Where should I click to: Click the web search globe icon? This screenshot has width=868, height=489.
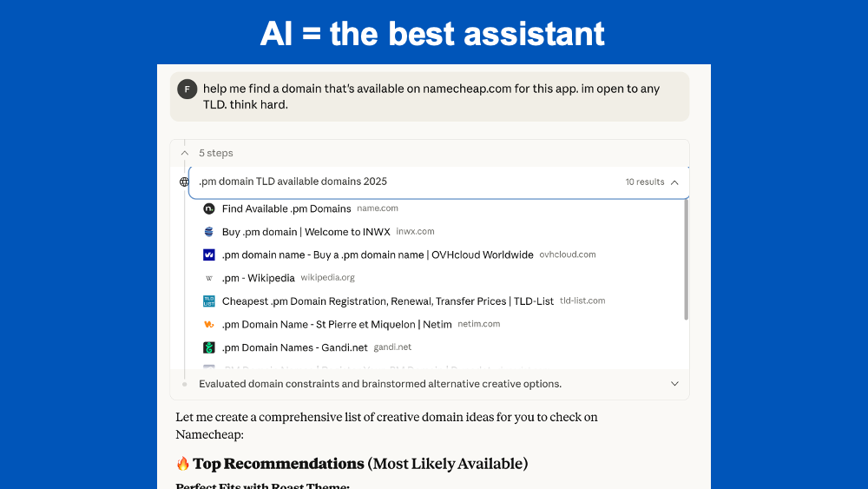184,182
